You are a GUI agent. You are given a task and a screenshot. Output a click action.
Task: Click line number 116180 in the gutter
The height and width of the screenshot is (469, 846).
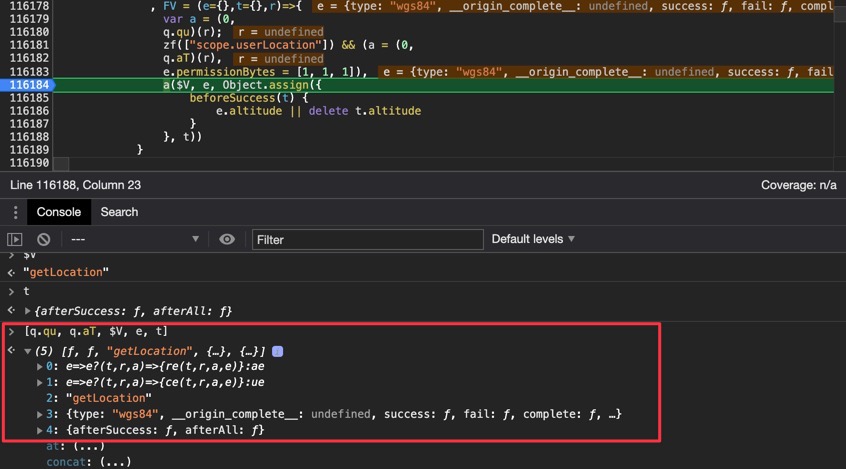click(27, 33)
